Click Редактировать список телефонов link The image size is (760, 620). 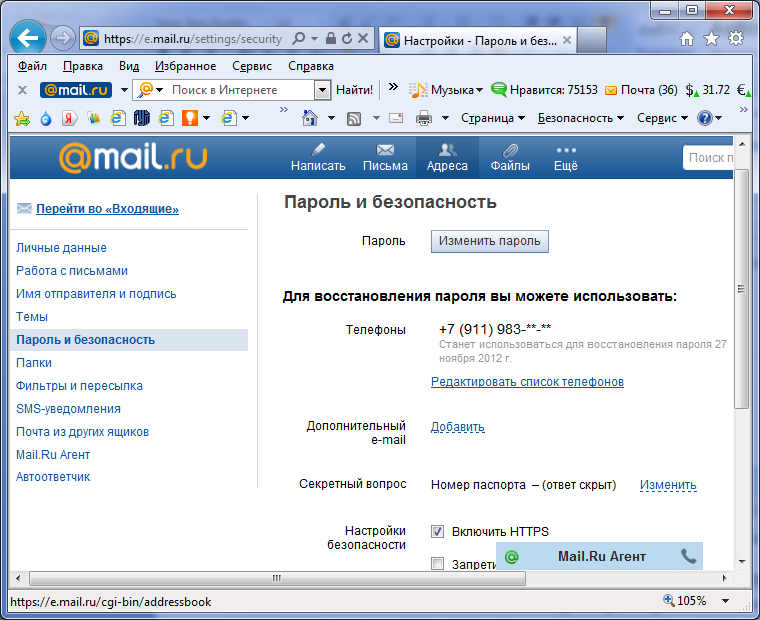click(527, 382)
